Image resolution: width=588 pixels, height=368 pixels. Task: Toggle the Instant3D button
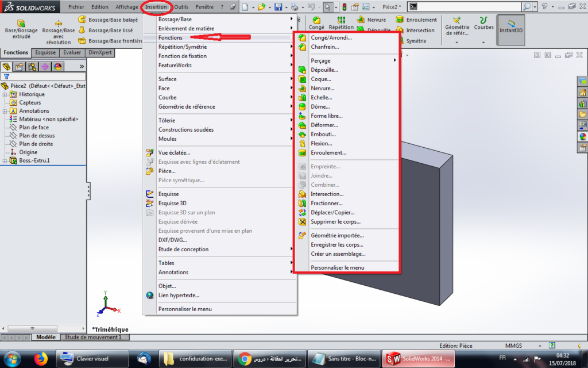pyautogui.click(x=510, y=26)
